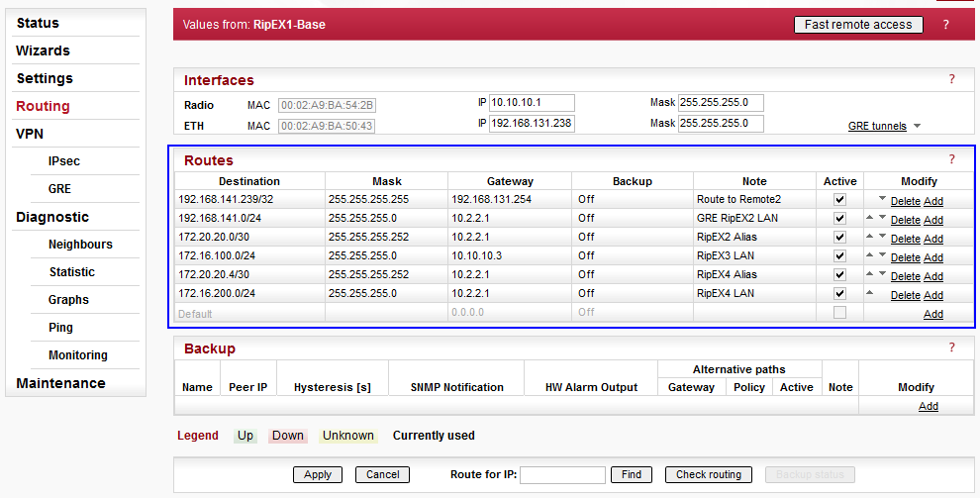
Task: Open Ping page
Action: pyautogui.click(x=60, y=328)
